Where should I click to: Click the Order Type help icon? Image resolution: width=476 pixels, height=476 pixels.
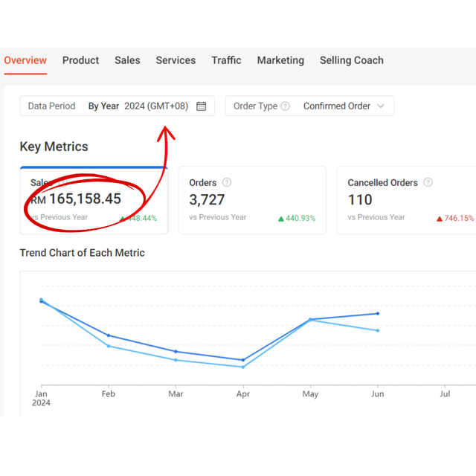point(285,106)
